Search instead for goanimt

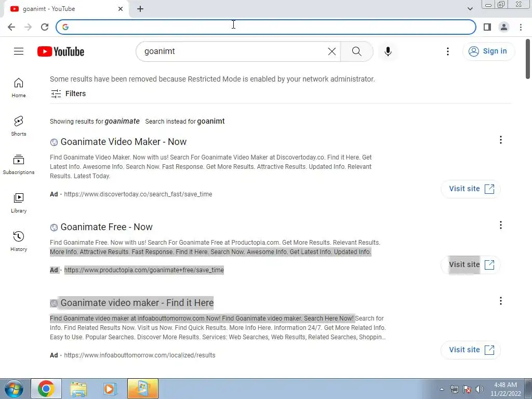coord(185,121)
